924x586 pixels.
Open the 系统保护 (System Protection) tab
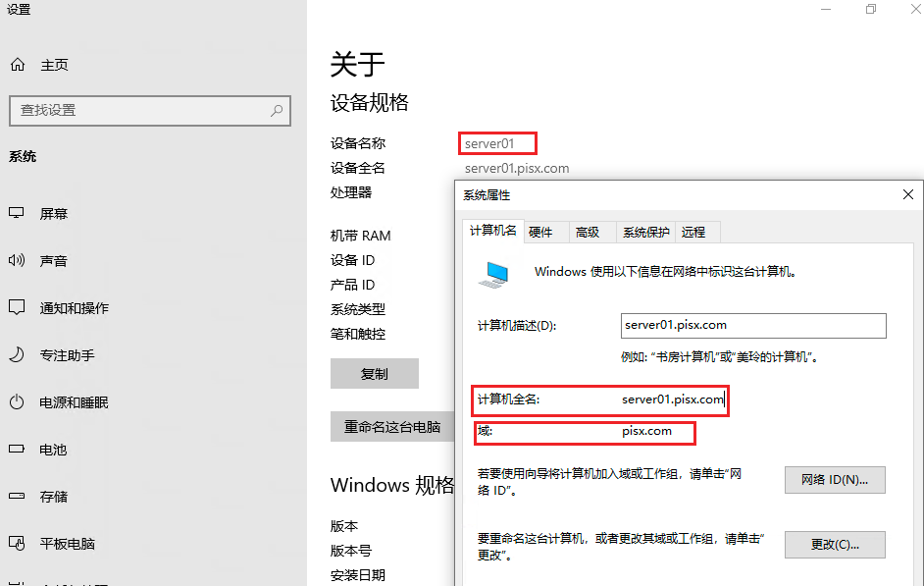click(x=645, y=233)
